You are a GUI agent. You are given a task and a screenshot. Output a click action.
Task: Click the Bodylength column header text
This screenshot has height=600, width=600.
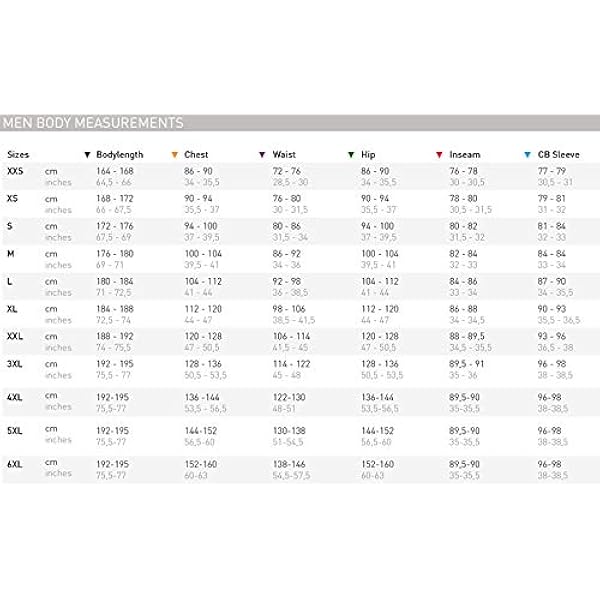pos(120,155)
